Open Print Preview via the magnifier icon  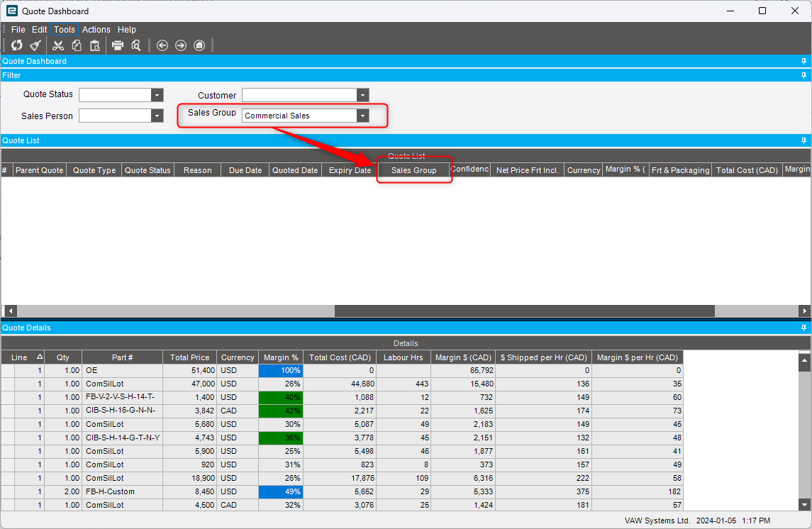(135, 45)
